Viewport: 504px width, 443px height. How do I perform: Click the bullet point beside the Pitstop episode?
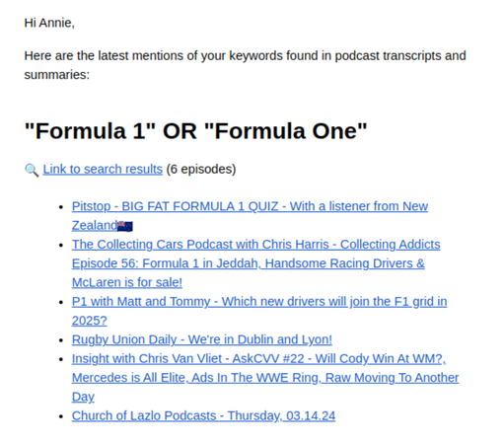pyautogui.click(x=61, y=207)
